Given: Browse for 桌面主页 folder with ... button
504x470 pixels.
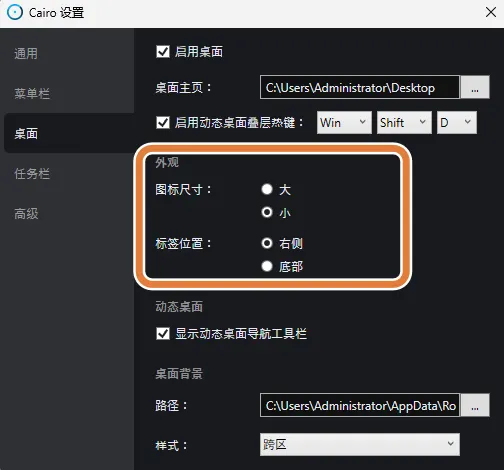Looking at the screenshot, I should tap(475, 87).
